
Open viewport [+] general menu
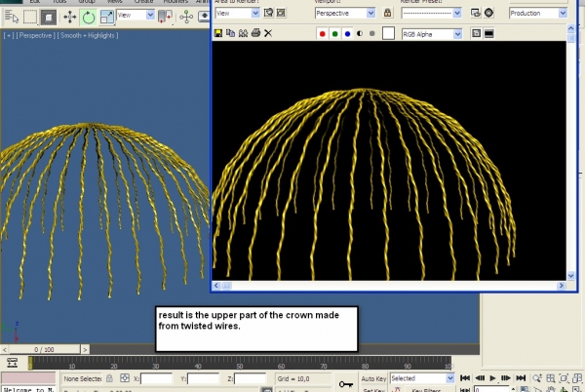pyautogui.click(x=9, y=35)
